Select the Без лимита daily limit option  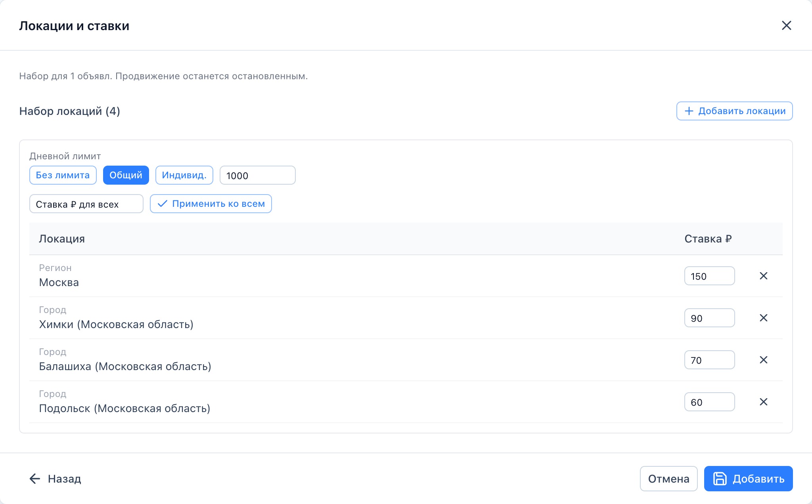pos(63,175)
